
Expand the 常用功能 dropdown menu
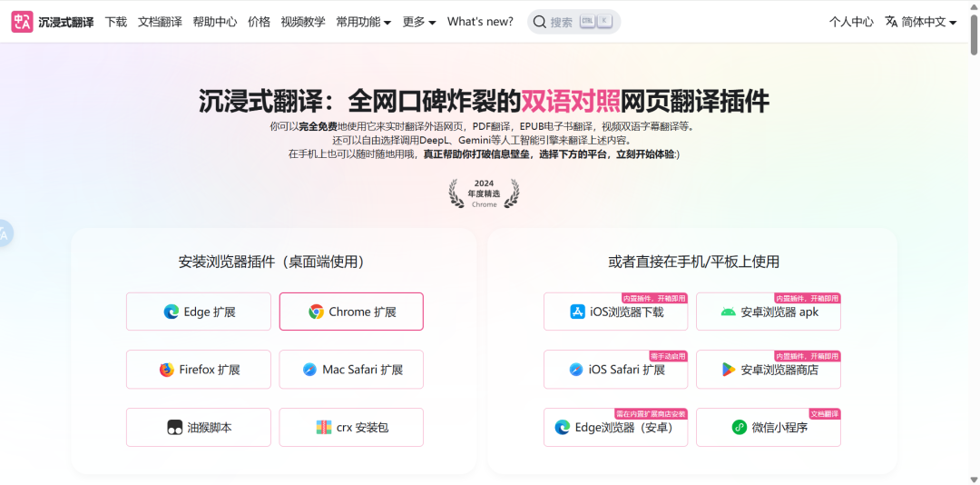pyautogui.click(x=363, y=22)
